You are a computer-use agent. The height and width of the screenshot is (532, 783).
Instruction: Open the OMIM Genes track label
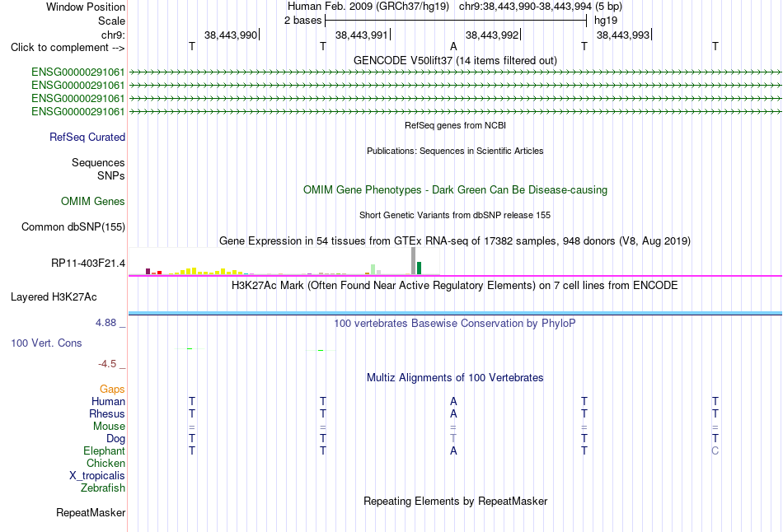(93, 201)
